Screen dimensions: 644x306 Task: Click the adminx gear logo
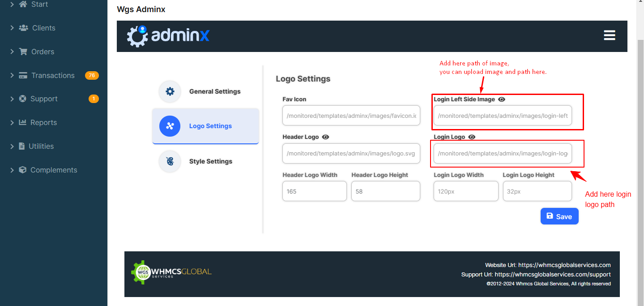coord(137,36)
